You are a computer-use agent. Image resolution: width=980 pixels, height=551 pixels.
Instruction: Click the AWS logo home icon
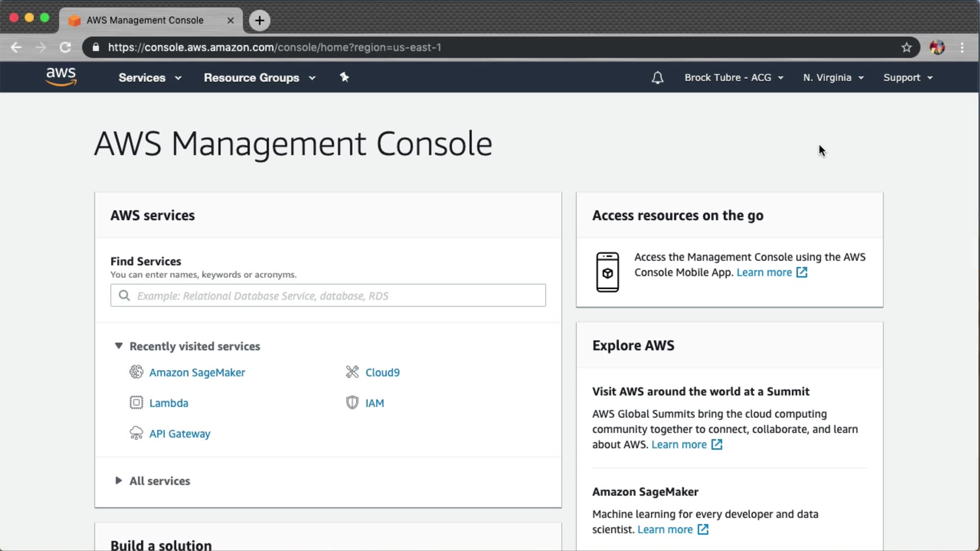click(x=61, y=77)
